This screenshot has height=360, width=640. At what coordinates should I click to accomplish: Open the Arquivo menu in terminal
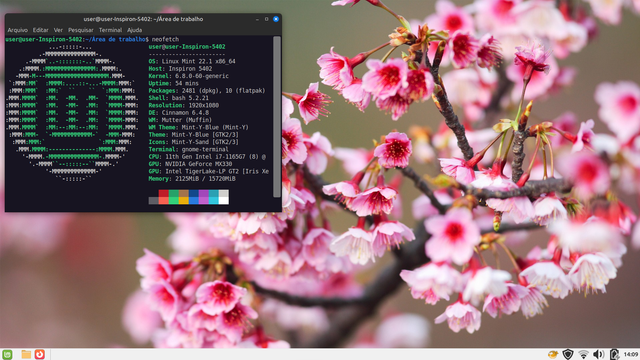pyautogui.click(x=18, y=30)
